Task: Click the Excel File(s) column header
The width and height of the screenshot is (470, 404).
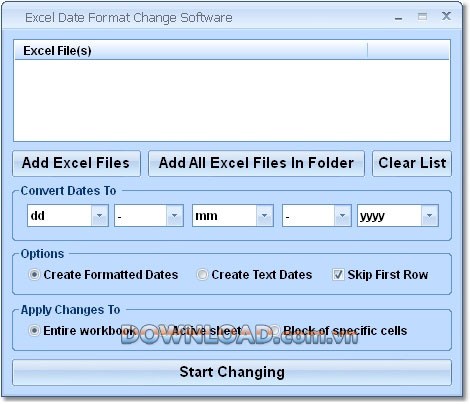Action: [x=191, y=51]
